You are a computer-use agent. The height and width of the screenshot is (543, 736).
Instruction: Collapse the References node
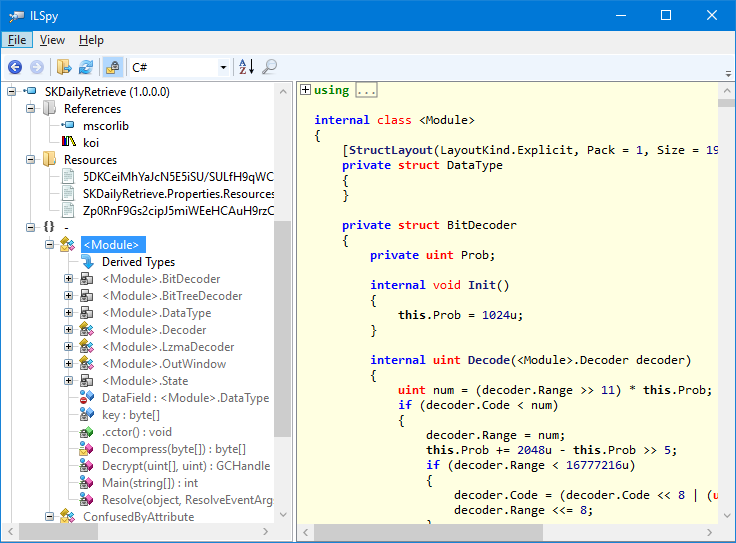(x=31, y=108)
